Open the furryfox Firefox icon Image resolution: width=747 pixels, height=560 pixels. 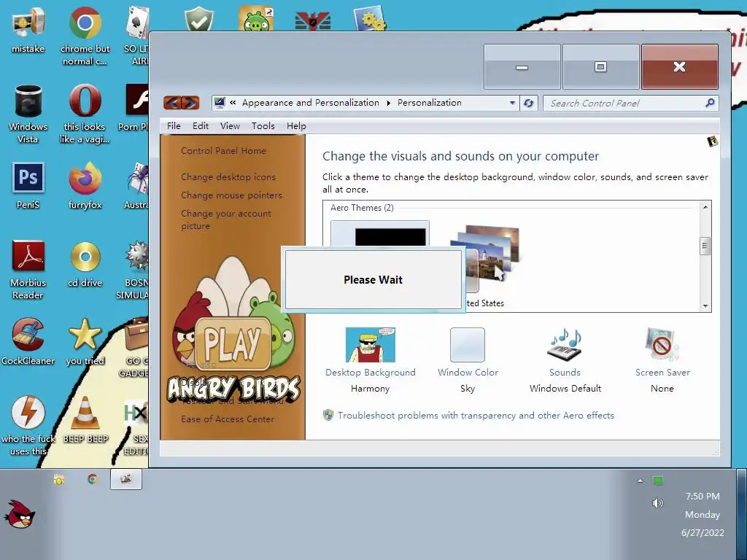(85, 186)
